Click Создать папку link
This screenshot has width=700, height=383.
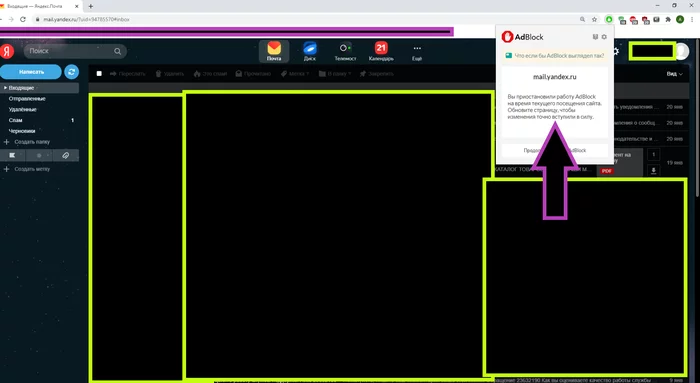[x=27, y=142]
